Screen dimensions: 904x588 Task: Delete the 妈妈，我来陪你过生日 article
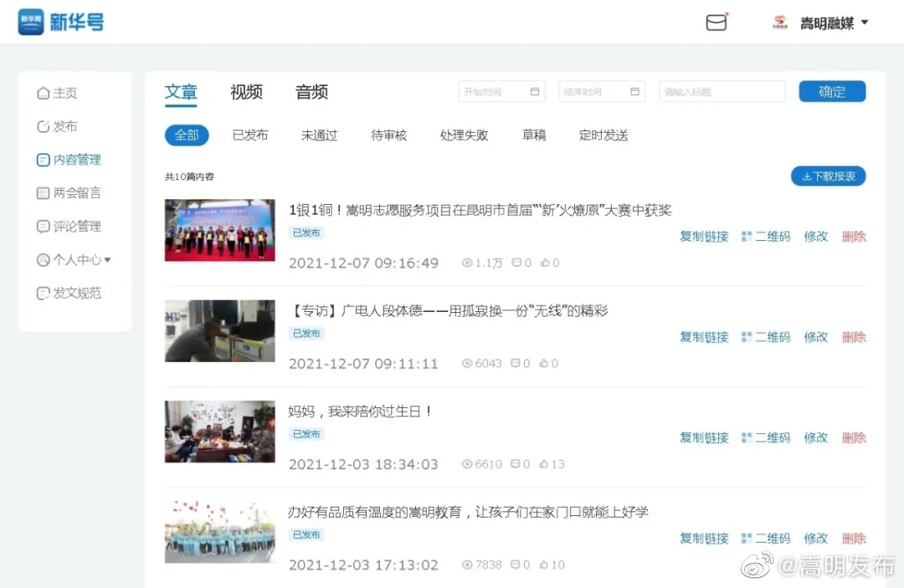click(x=854, y=437)
